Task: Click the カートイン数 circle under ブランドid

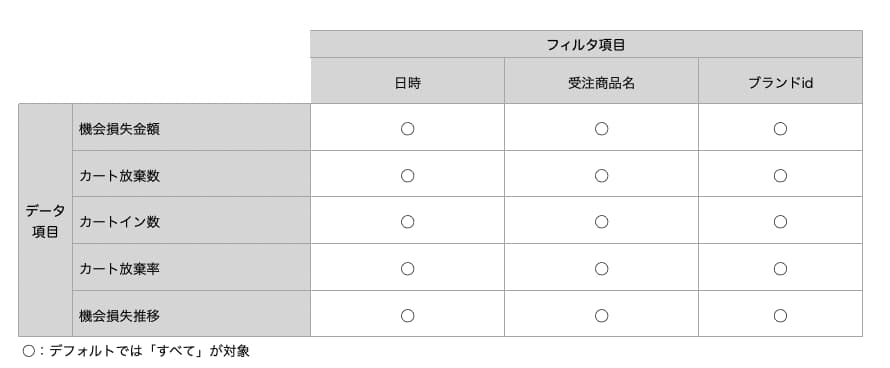Action: (x=780, y=222)
